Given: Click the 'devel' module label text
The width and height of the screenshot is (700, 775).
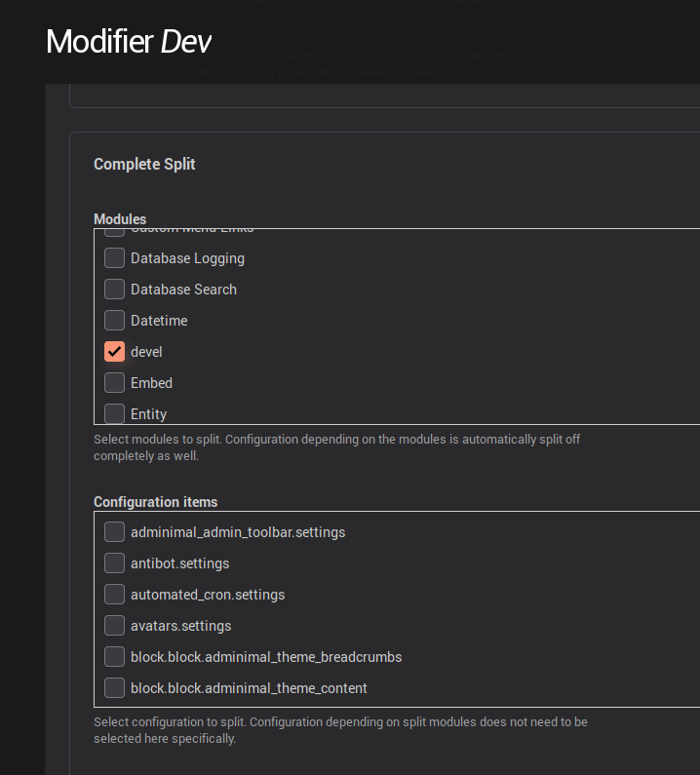Looking at the screenshot, I should click(146, 352).
